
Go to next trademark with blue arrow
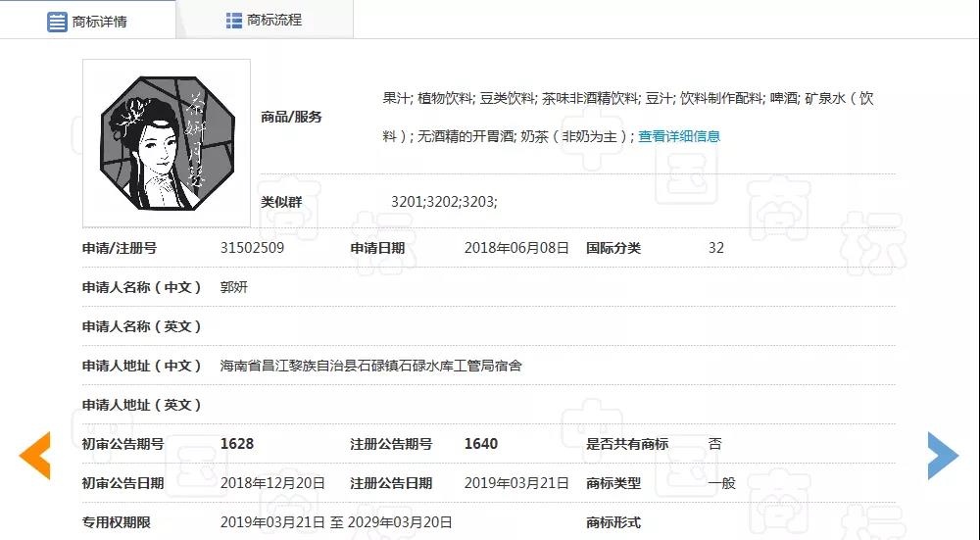(943, 456)
